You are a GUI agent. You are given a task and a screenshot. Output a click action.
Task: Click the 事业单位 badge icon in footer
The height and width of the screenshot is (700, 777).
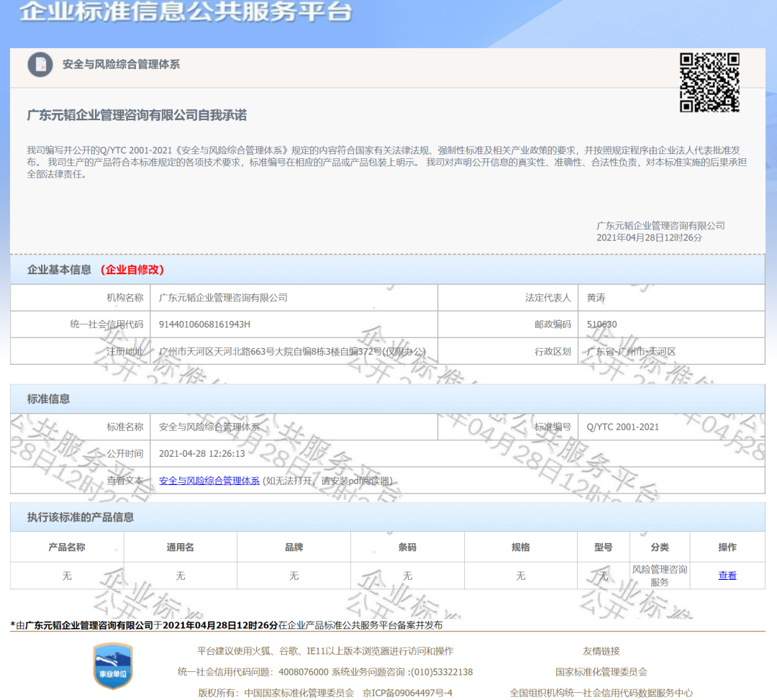[113, 665]
